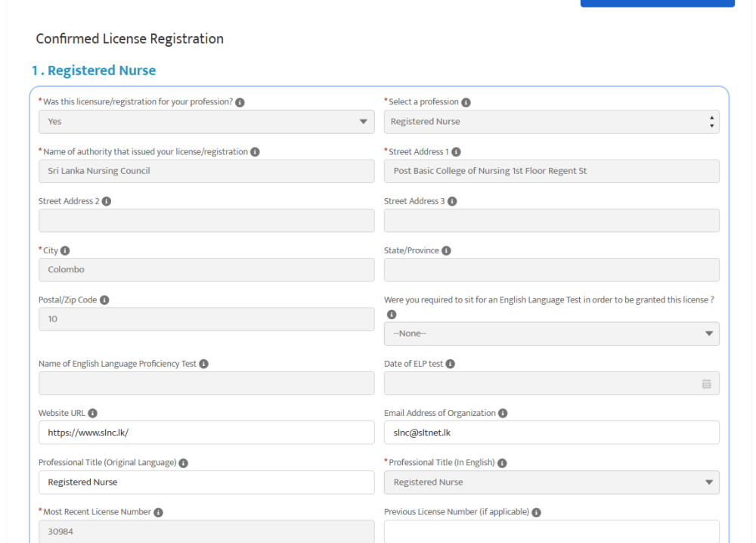The height and width of the screenshot is (543, 756).
Task: Open calendar picker in Date of ELP test
Action: pyautogui.click(x=706, y=383)
